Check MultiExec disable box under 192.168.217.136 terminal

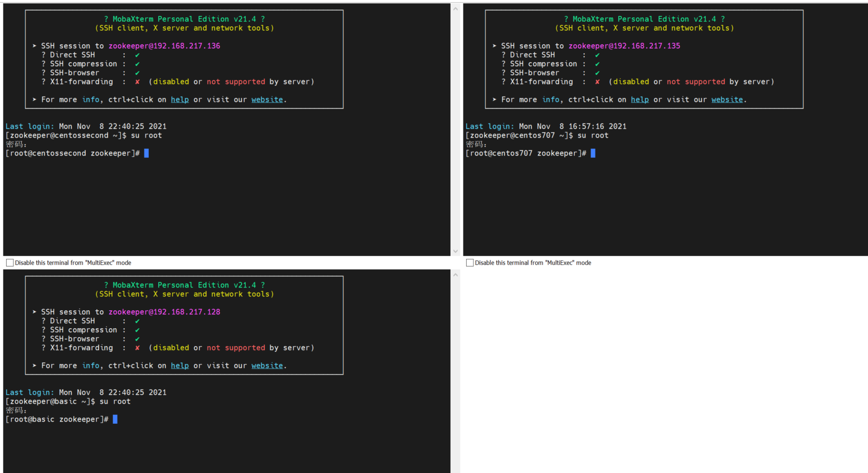point(10,263)
